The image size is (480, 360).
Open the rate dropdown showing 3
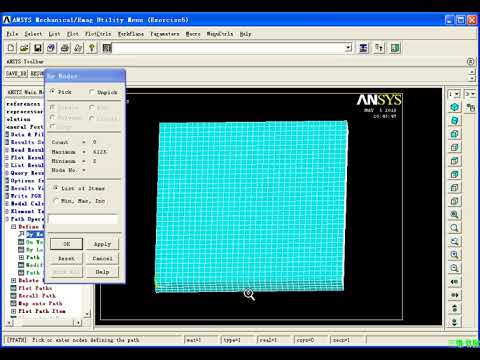click(470, 94)
